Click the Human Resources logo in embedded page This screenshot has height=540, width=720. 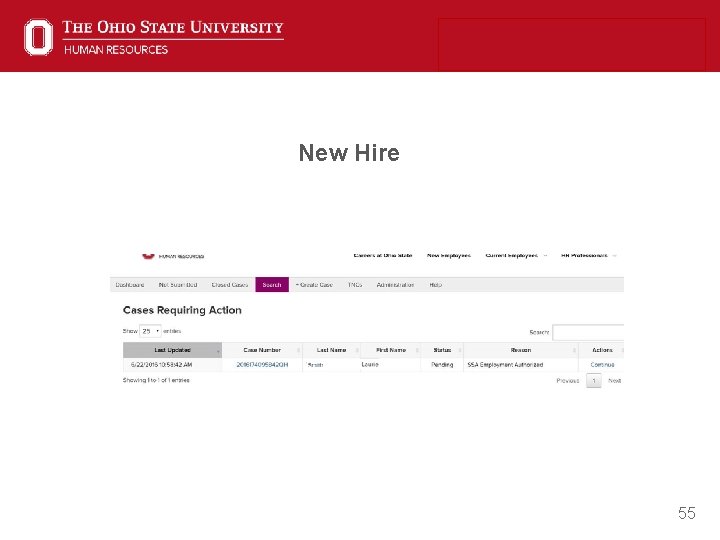point(173,256)
